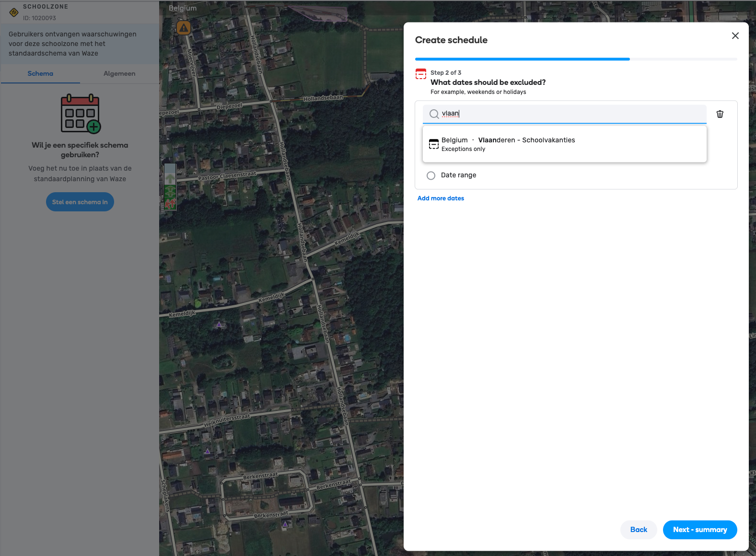This screenshot has height=556, width=756.
Task: Open the Schema tab
Action: [40, 74]
